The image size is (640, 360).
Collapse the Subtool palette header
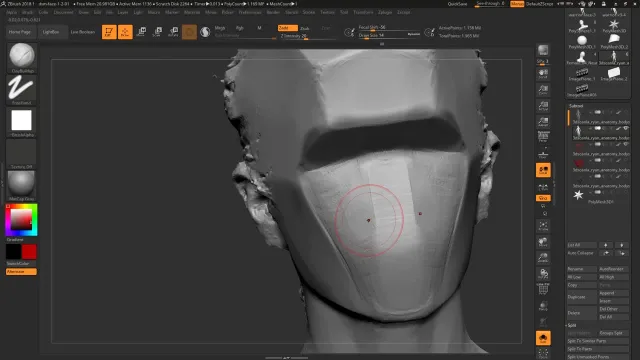coord(576,106)
